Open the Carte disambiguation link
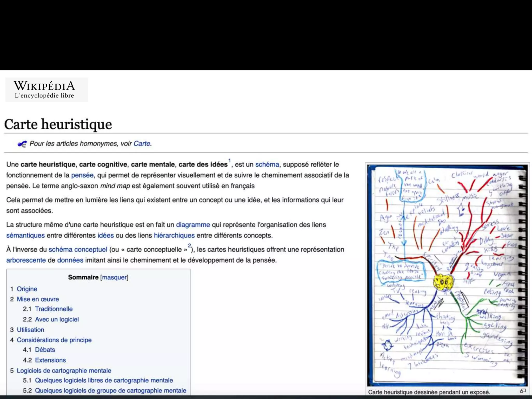The height and width of the screenshot is (399, 532). click(x=142, y=144)
